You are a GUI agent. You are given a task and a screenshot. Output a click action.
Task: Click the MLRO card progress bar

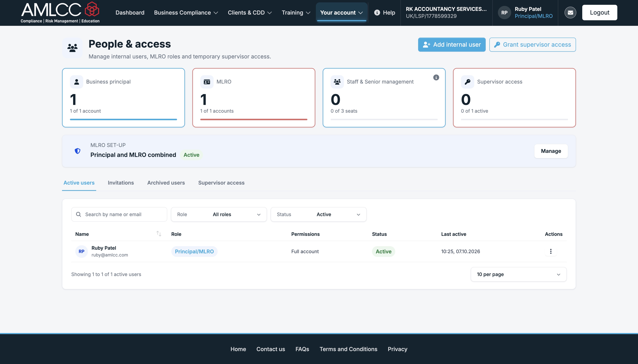tap(253, 119)
